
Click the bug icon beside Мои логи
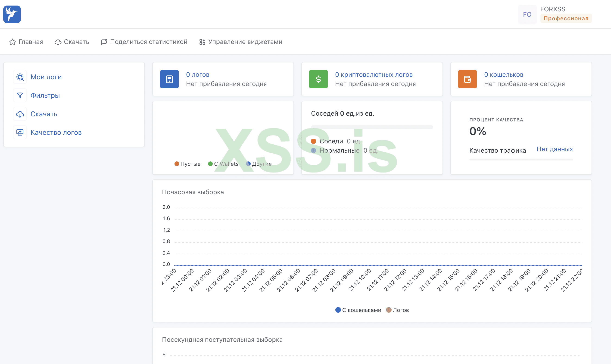tap(20, 77)
